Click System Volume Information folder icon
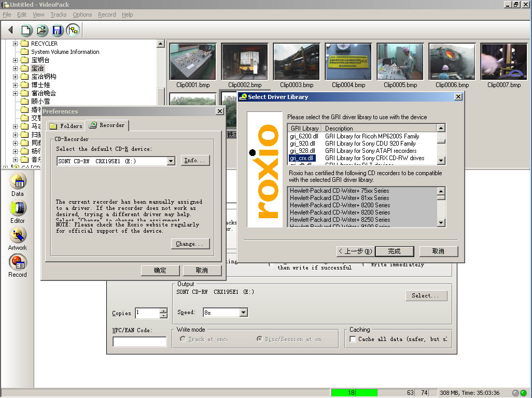The height and width of the screenshot is (398, 532). click(x=24, y=51)
